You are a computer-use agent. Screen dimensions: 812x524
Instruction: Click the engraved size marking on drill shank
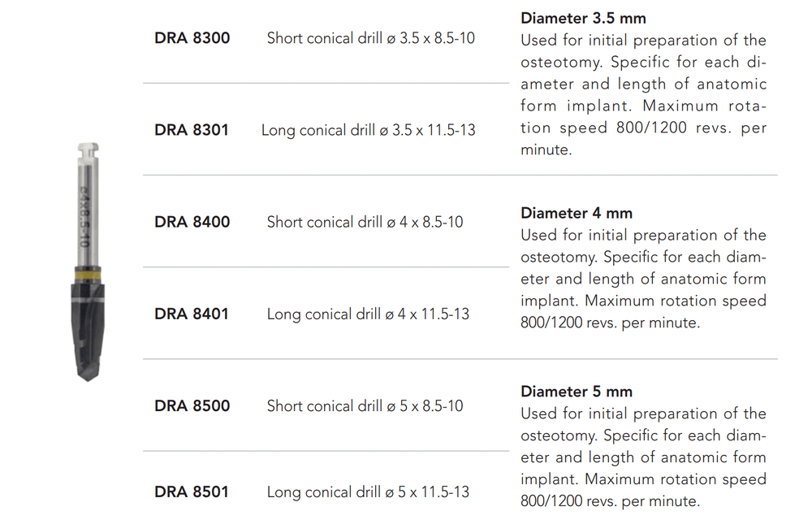(84, 217)
